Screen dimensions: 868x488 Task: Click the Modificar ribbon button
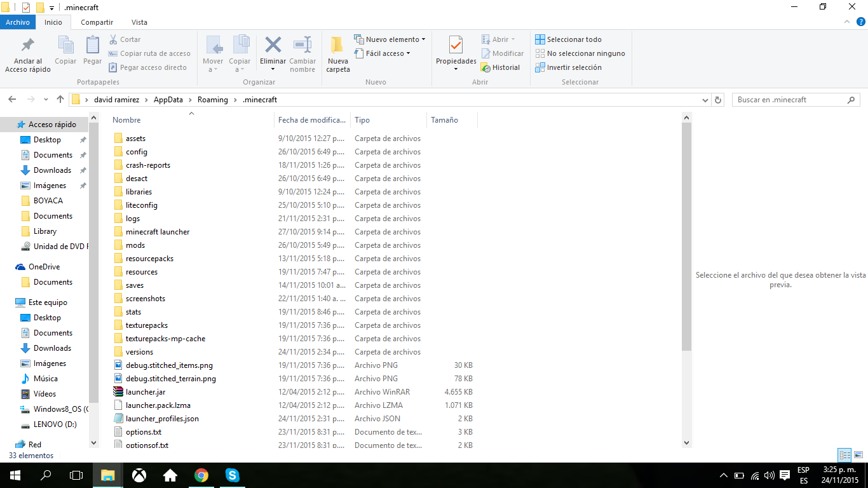pos(503,53)
